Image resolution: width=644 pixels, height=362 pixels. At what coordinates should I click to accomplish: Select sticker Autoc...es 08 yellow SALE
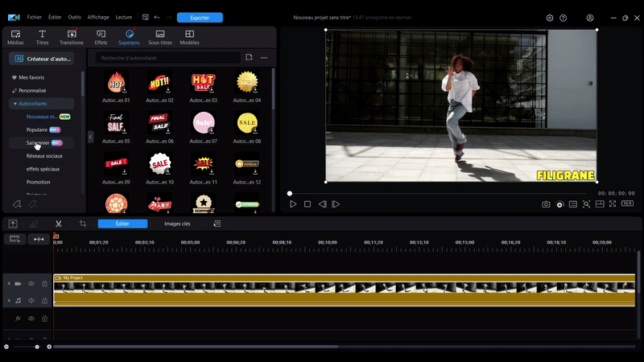click(x=247, y=127)
